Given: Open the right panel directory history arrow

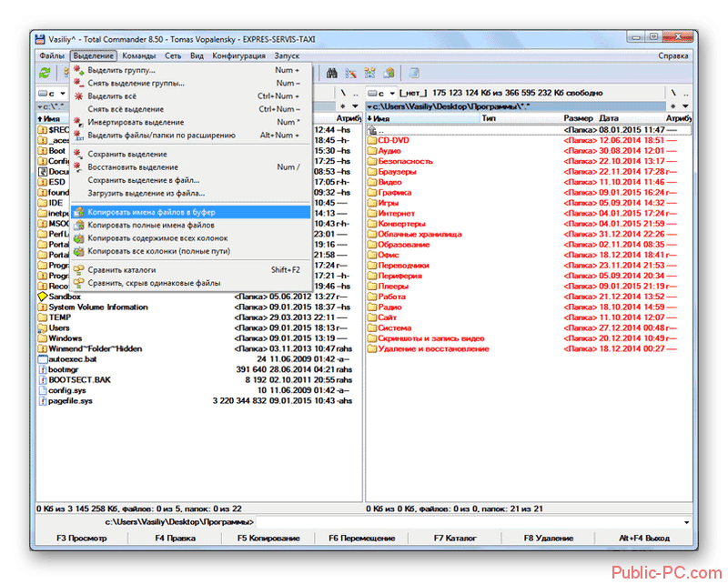Looking at the screenshot, I should (685, 106).
